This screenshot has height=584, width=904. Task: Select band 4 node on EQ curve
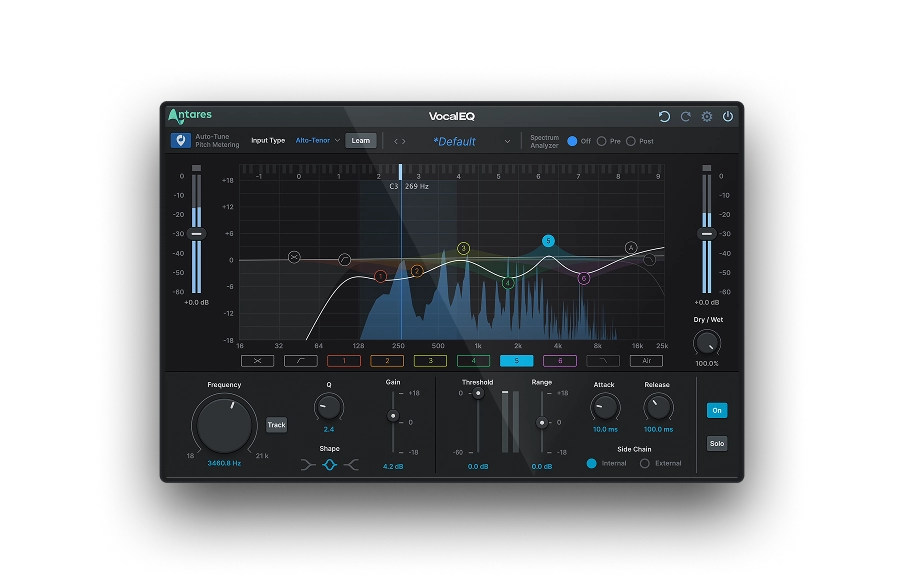(x=508, y=282)
